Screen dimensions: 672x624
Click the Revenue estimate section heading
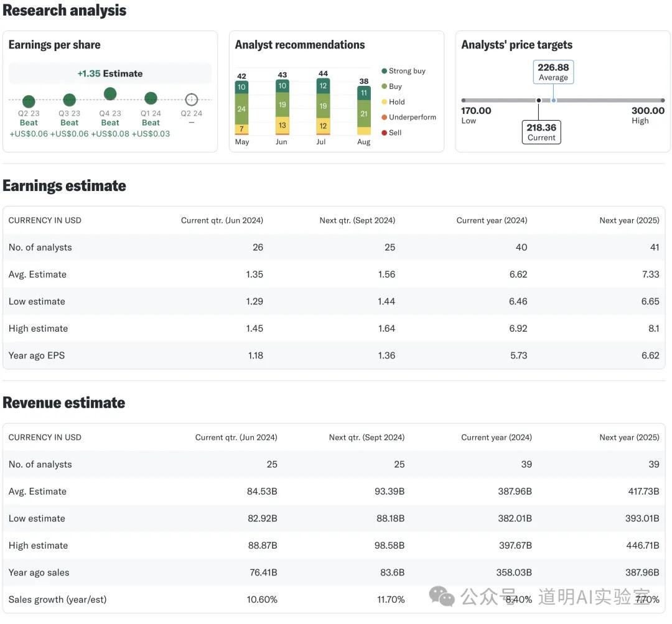tap(64, 403)
